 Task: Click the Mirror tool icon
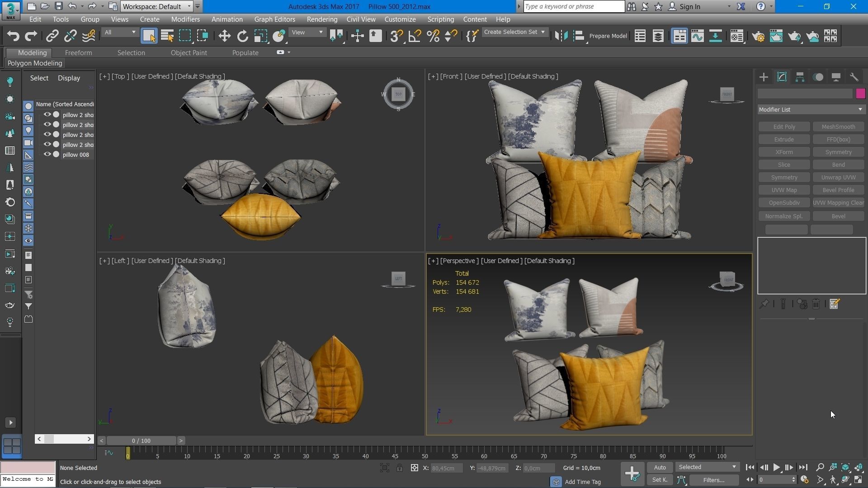pos(561,36)
